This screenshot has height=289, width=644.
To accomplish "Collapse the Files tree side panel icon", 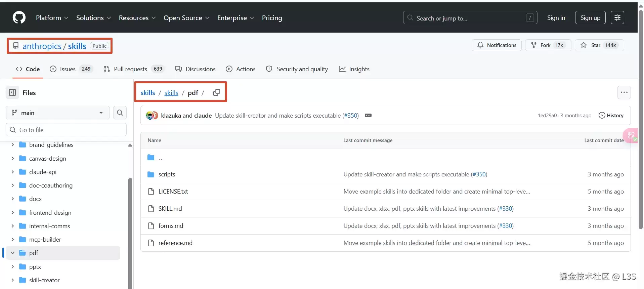I will 12,93.
